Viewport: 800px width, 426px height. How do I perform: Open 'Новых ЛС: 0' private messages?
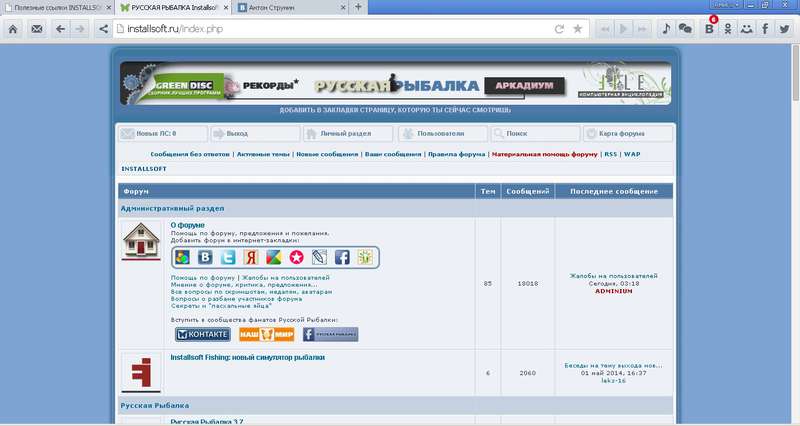click(x=163, y=134)
